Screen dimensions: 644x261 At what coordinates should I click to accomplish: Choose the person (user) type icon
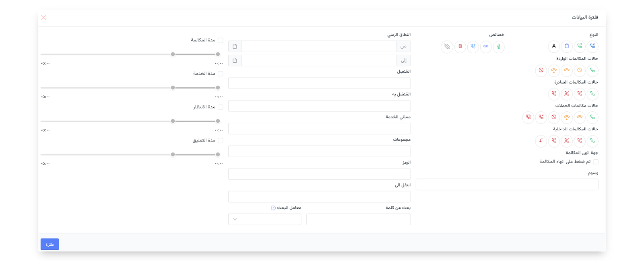coord(554,46)
